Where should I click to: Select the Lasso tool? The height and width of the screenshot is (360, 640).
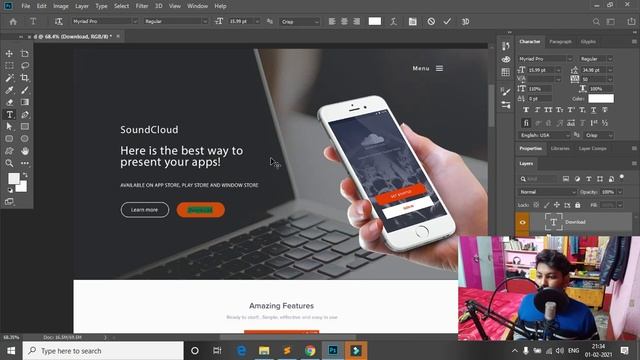[25, 65]
